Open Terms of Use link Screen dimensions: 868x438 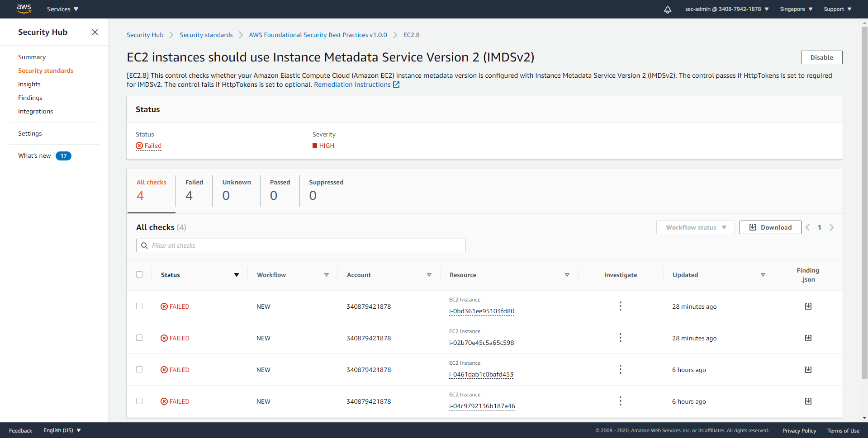[x=843, y=430]
